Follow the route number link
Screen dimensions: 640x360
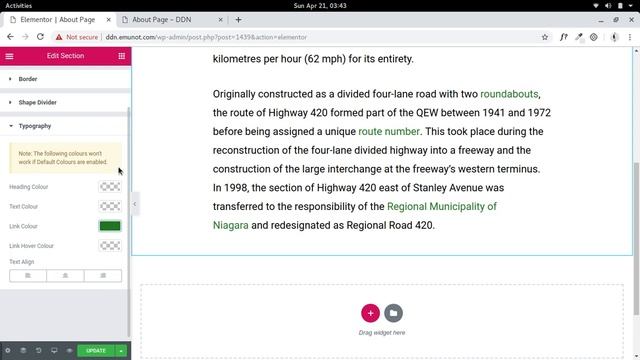tap(389, 131)
